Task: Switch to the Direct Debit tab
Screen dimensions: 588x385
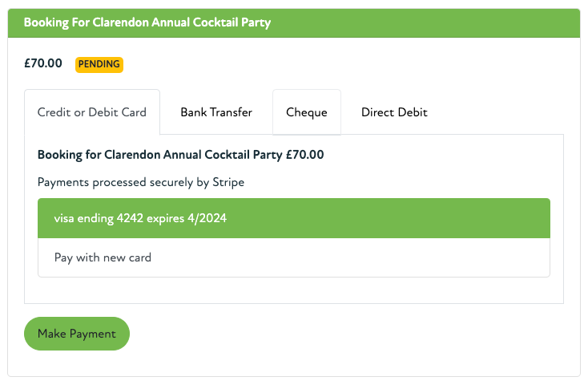Action: [394, 112]
